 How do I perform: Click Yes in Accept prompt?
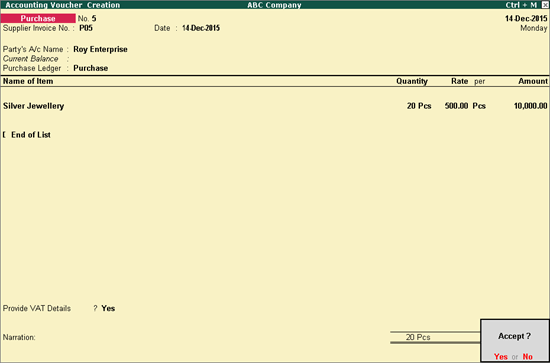[x=501, y=357]
